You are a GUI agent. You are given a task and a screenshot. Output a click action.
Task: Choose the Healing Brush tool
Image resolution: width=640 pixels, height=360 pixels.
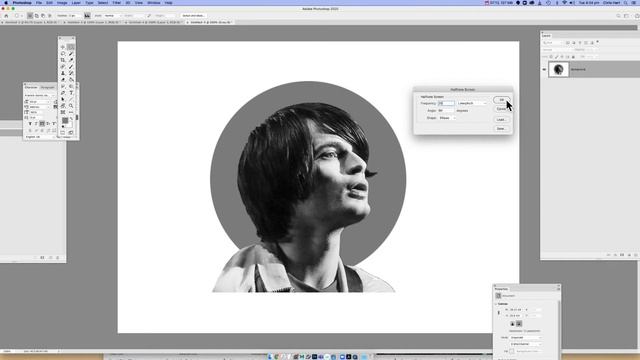click(x=63, y=67)
